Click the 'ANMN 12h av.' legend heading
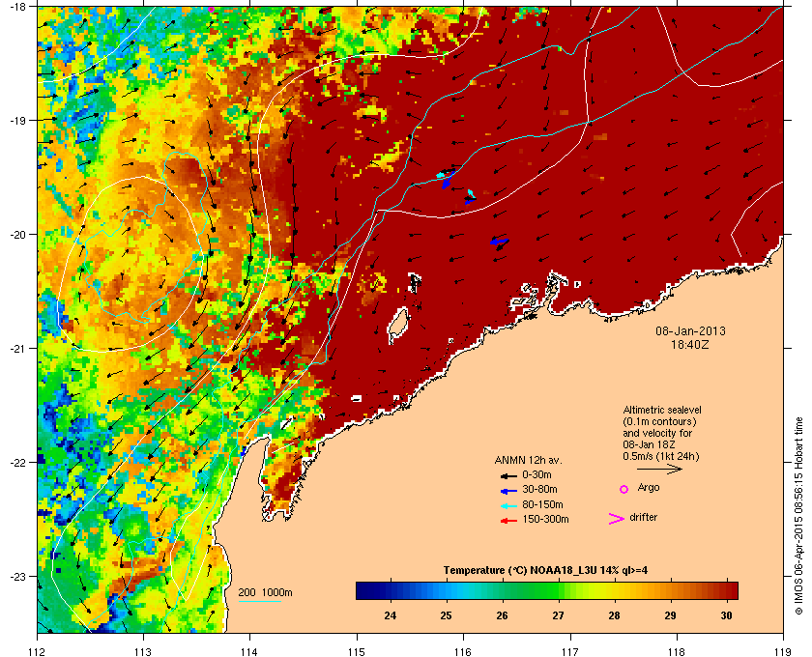Image resolution: width=812 pixels, height=657 pixels. pos(528,460)
